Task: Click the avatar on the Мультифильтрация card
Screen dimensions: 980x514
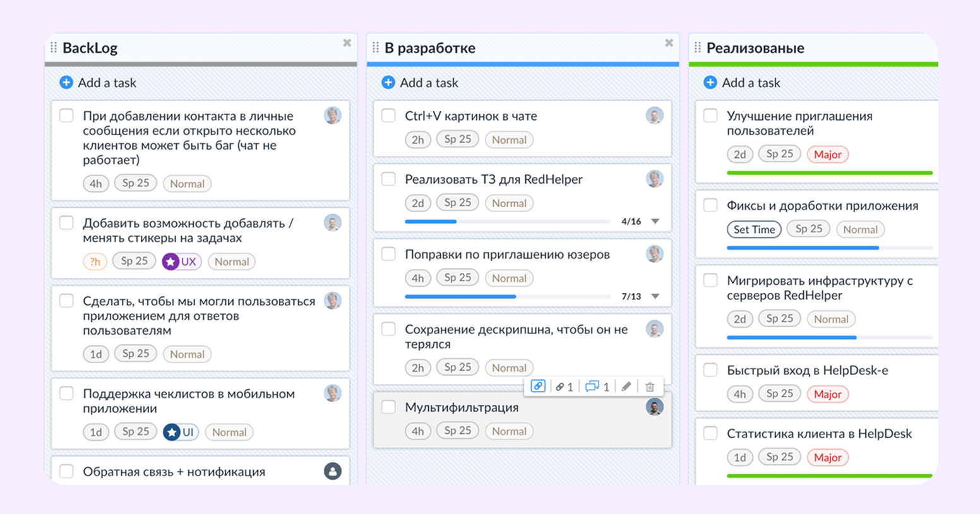Action: pyautogui.click(x=655, y=407)
